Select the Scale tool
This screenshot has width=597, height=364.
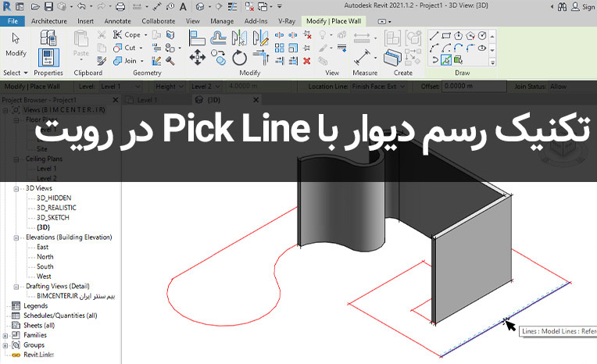[x=293, y=48]
